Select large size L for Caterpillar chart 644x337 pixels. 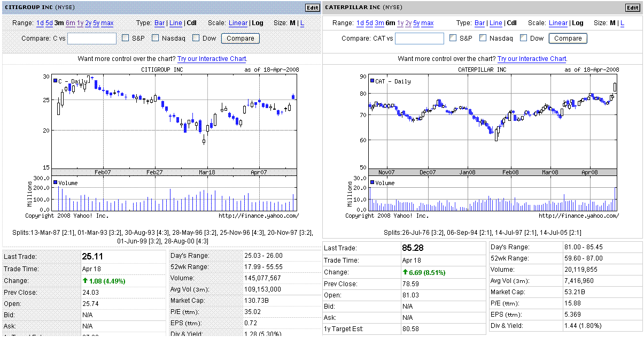click(622, 23)
